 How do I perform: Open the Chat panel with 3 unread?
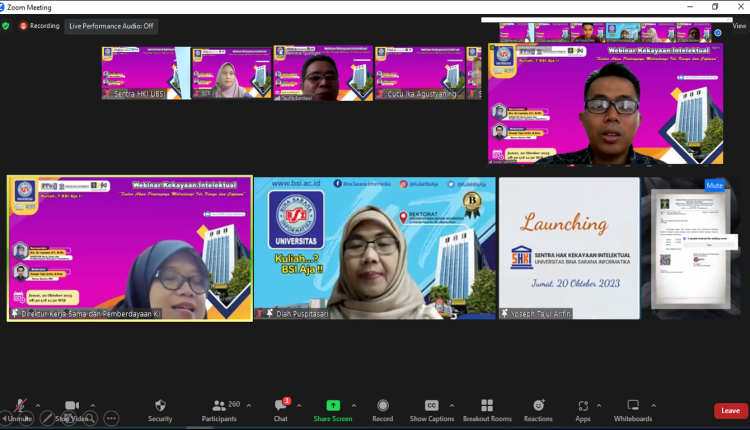click(x=281, y=411)
